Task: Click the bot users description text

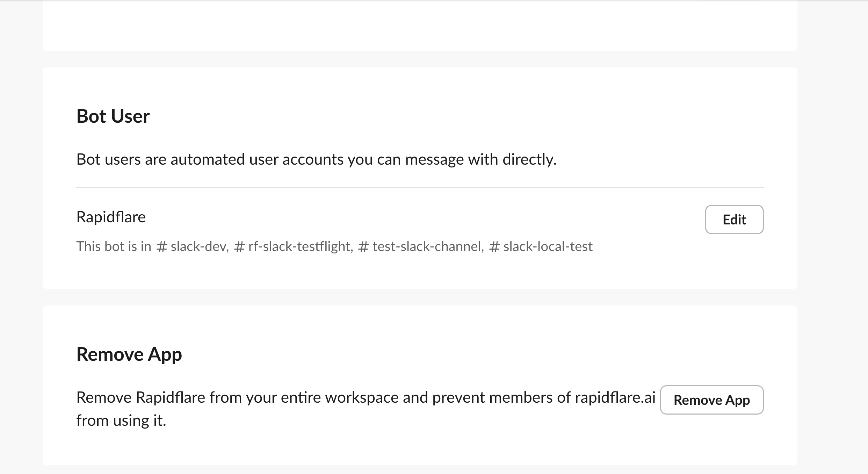Action: pyautogui.click(x=317, y=159)
